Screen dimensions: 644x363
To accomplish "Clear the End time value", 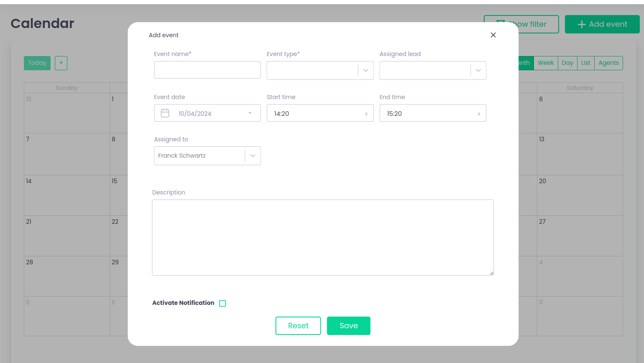I will 479,114.
